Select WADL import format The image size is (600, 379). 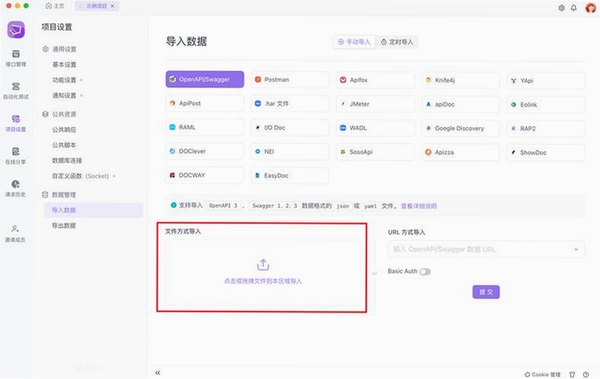pos(375,128)
